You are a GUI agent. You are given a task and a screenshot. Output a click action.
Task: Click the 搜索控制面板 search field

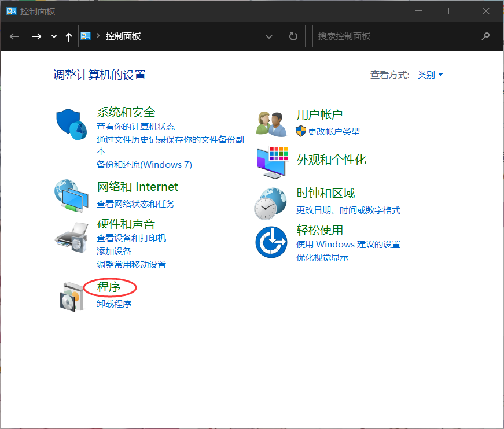click(x=404, y=36)
